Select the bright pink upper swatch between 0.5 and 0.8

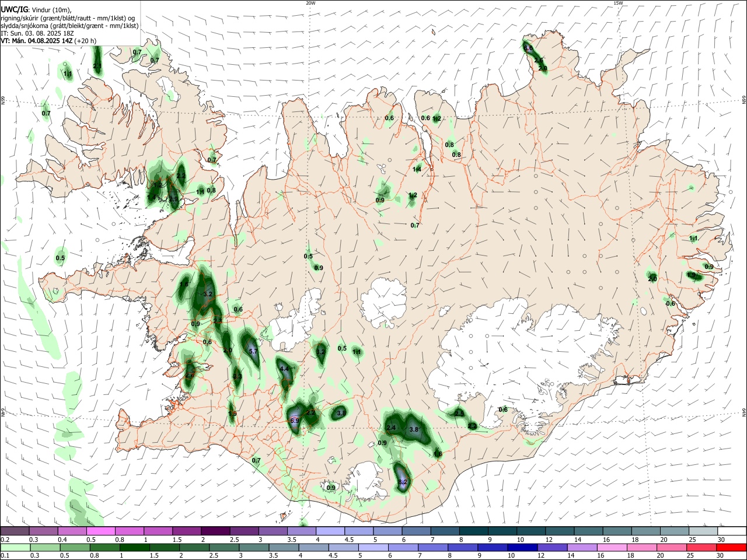pyautogui.click(x=100, y=531)
